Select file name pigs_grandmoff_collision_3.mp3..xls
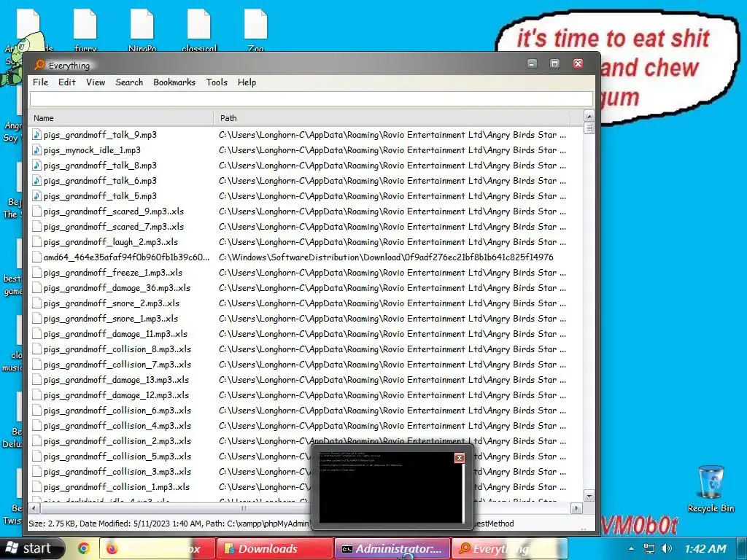Screen dimensions: 747x560 (117, 472)
